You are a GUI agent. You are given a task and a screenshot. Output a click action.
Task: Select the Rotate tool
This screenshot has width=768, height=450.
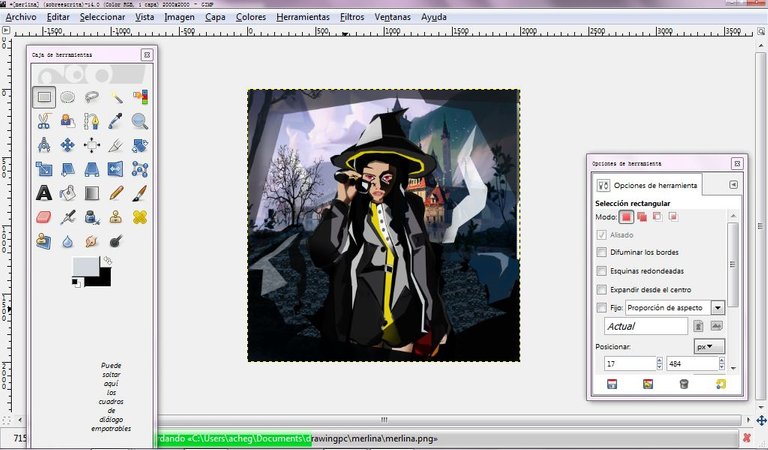(140, 145)
